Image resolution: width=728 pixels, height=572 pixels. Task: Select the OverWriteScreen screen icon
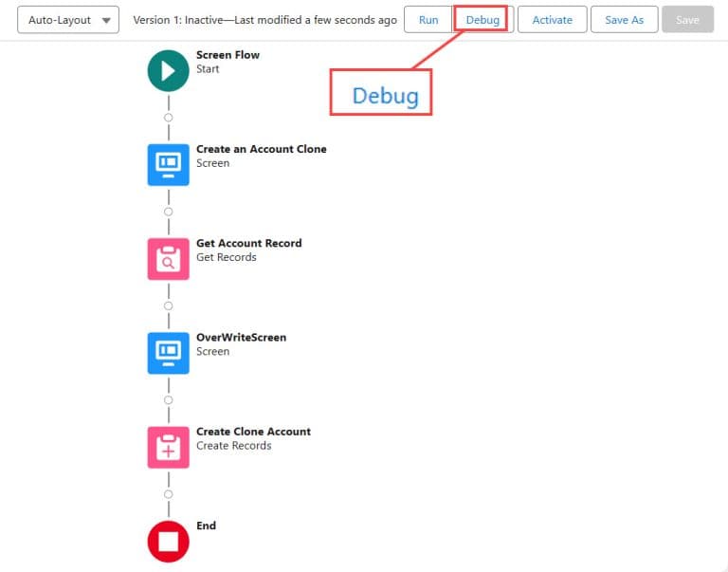coord(168,353)
